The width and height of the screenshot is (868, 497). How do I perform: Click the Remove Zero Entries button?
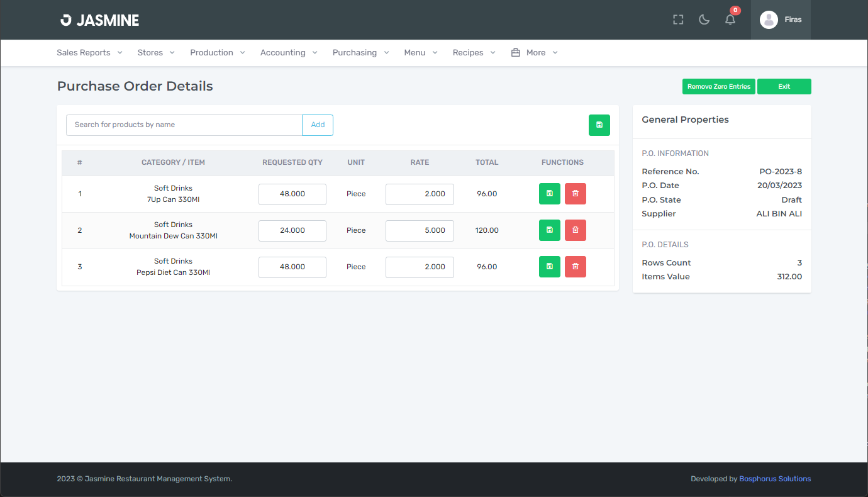[718, 87]
